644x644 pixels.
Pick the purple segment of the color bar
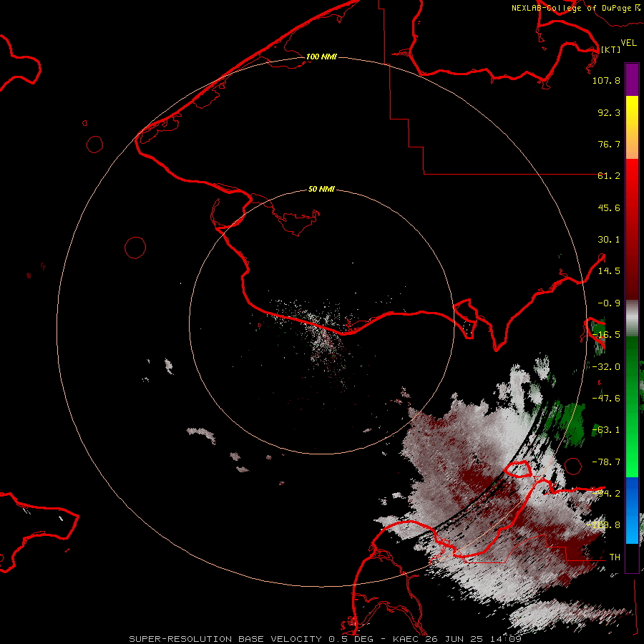pyautogui.click(x=632, y=79)
